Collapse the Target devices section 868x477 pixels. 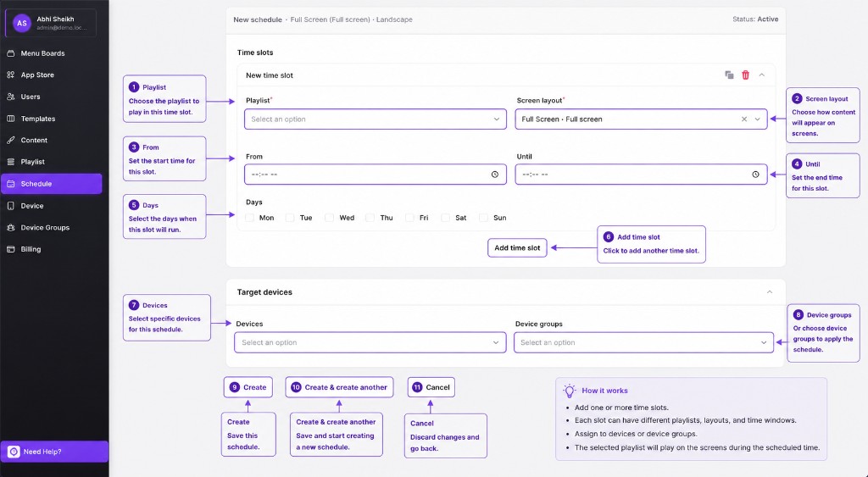pos(770,291)
